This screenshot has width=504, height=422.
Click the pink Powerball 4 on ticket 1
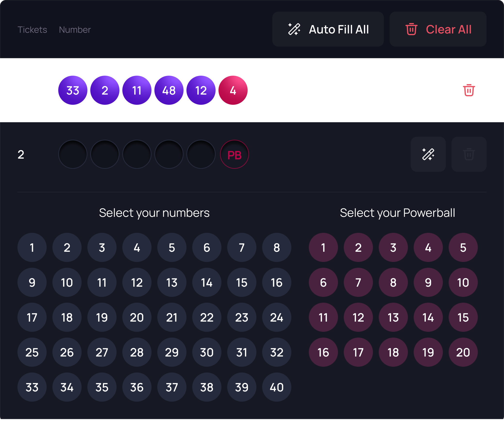[233, 90]
